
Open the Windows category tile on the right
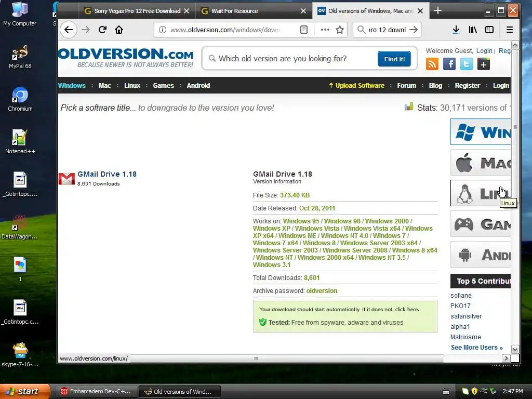(481, 131)
